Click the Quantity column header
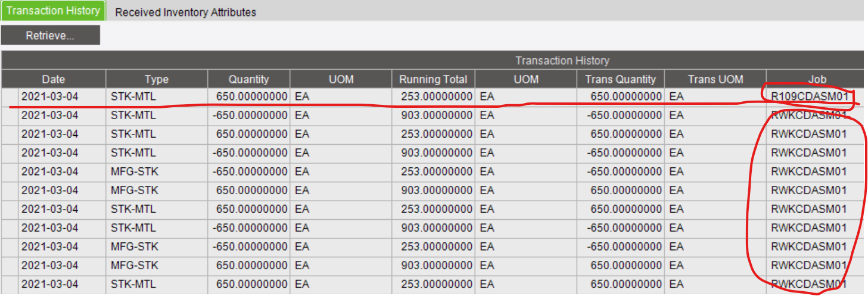The image size is (868, 296). pyautogui.click(x=249, y=79)
